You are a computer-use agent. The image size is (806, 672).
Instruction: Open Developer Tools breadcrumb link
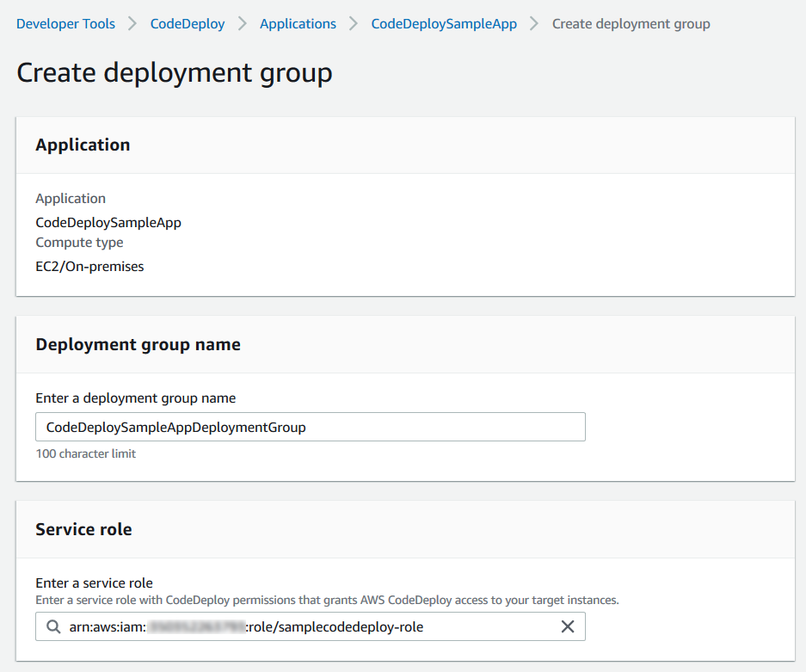coord(65,23)
